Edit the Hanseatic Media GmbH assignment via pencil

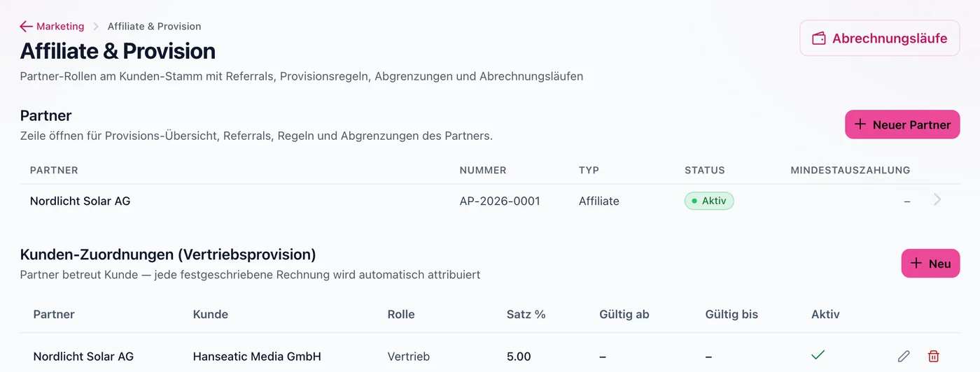click(904, 357)
